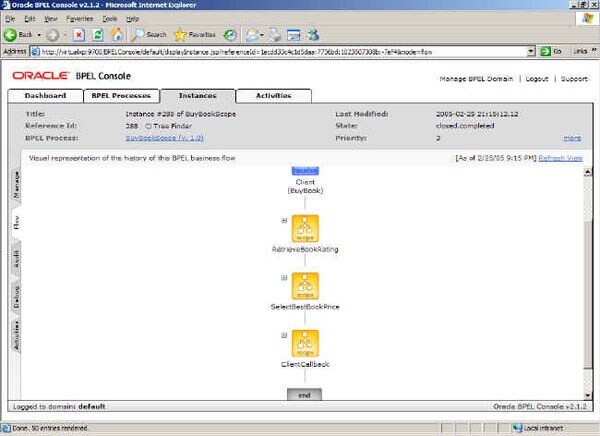600x436 pixels.
Task: Open the Activities vertical side tab
Action: pos(16,336)
